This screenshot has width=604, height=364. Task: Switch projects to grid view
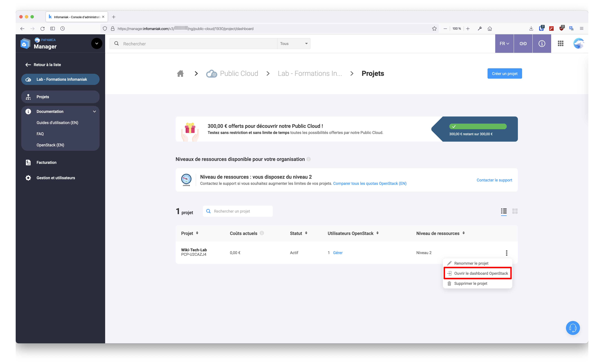point(515,211)
